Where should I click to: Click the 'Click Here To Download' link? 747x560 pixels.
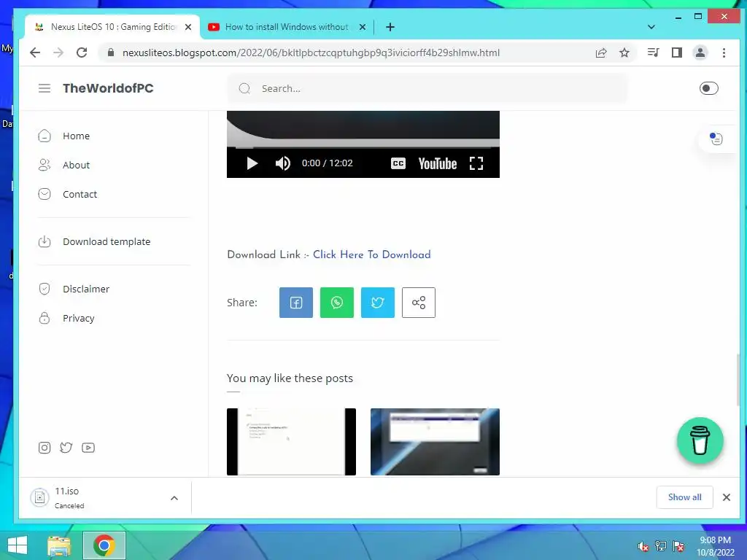click(371, 254)
